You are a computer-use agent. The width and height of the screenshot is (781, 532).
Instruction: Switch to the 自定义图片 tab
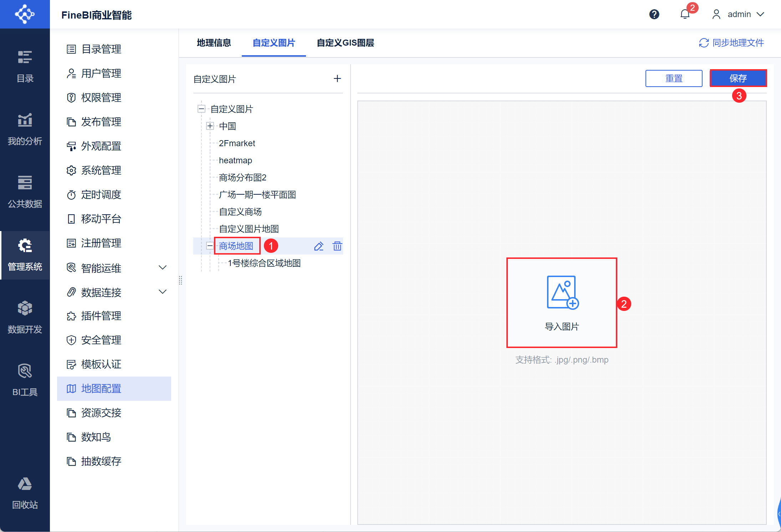[x=274, y=43]
